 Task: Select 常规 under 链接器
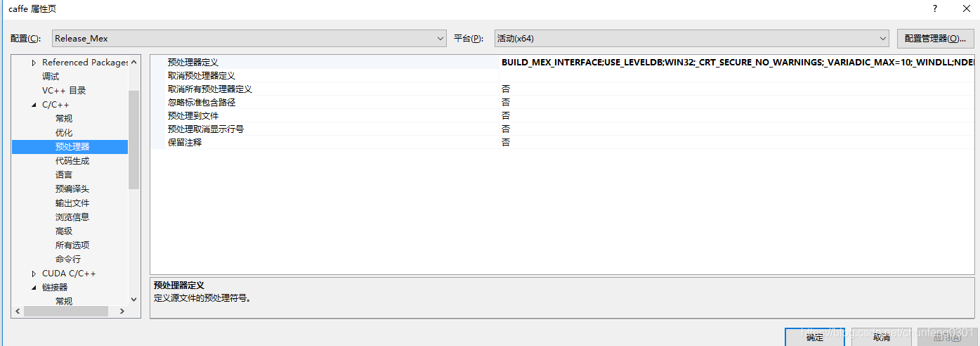64,301
